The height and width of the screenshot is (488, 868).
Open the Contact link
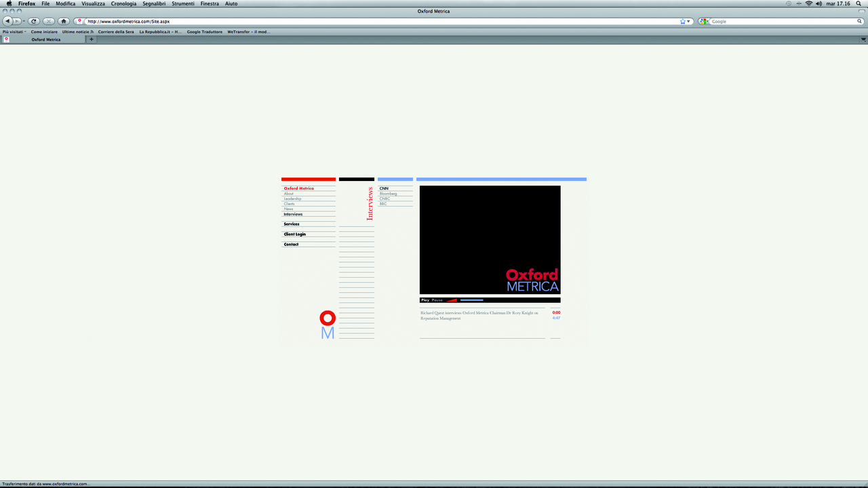tap(291, 245)
